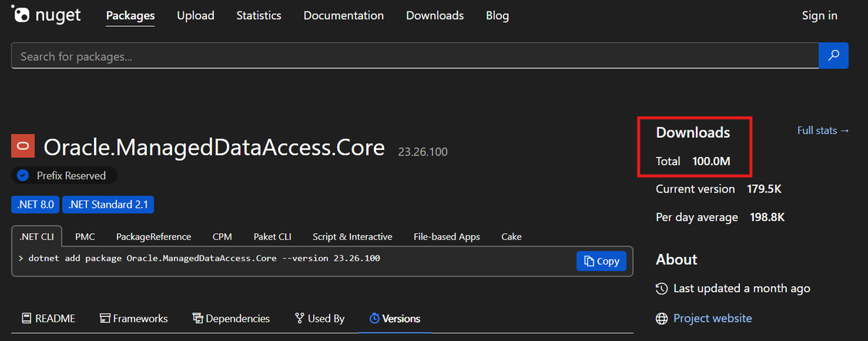Select the .NET CLI tab
The height and width of the screenshot is (341, 868).
point(37,237)
